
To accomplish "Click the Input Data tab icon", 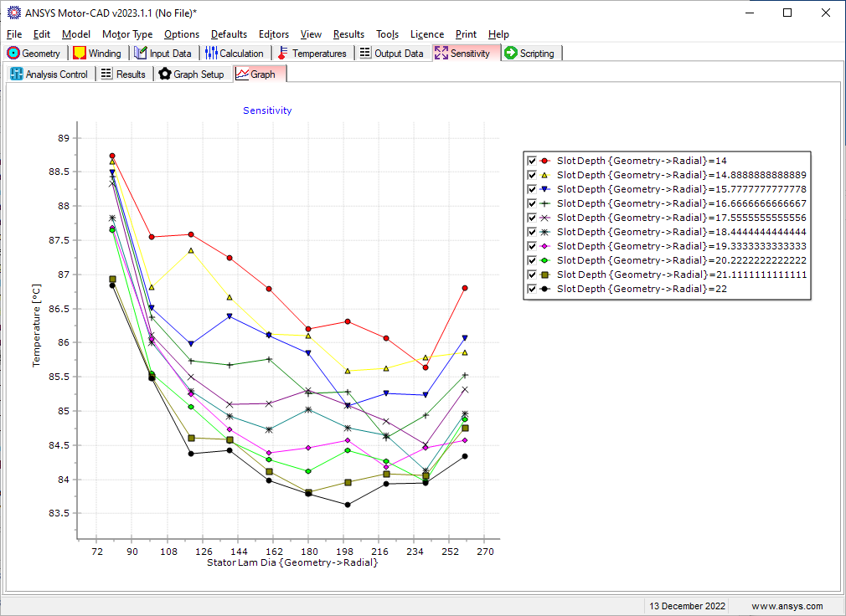I will (141, 53).
